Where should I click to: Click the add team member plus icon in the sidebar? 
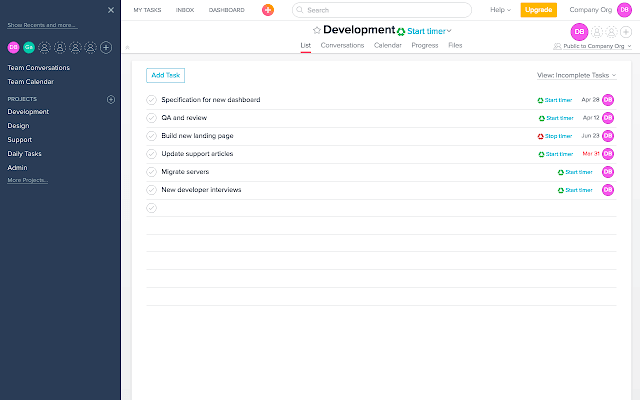coord(106,47)
